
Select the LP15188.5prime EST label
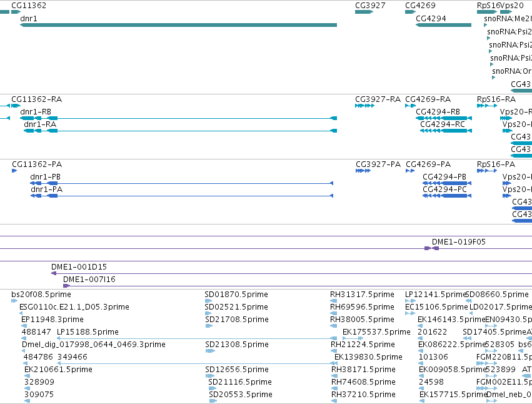pos(88,332)
